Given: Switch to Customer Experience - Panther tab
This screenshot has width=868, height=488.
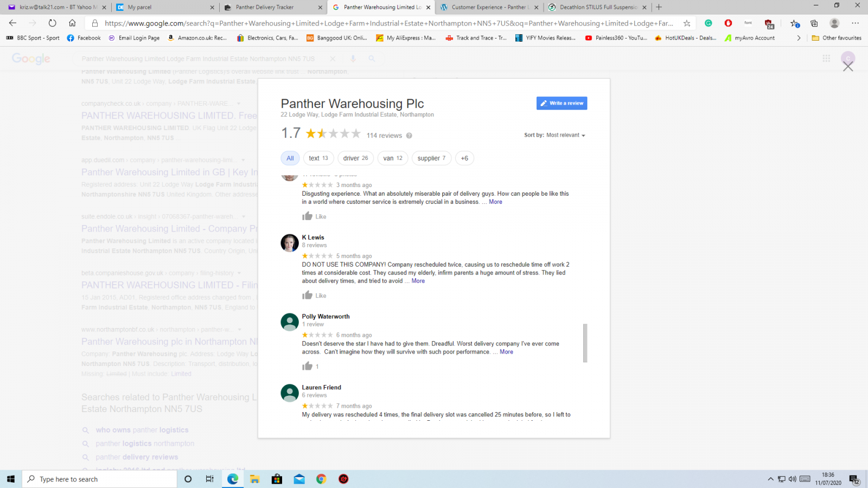Looking at the screenshot, I should [489, 7].
